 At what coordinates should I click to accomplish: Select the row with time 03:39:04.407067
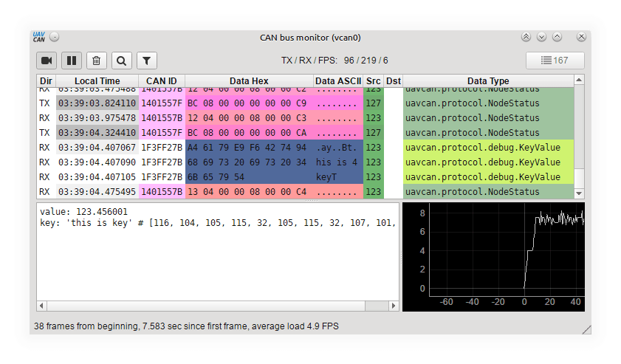pyautogui.click(x=306, y=148)
